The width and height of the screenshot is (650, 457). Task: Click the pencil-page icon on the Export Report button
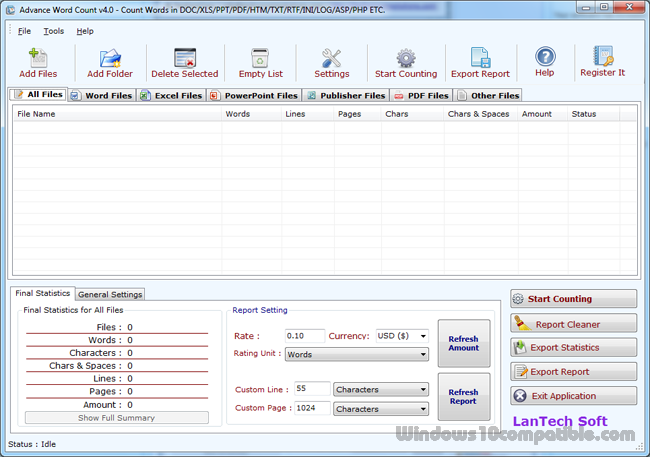pos(521,372)
